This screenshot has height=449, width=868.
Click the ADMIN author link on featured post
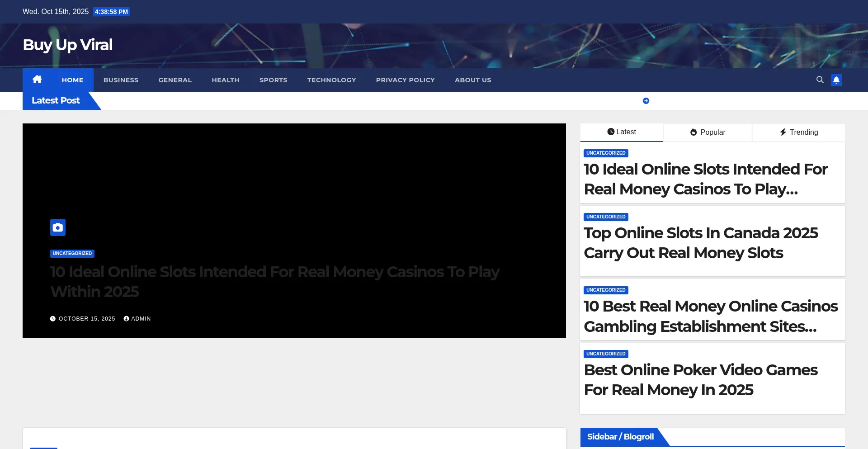click(141, 319)
